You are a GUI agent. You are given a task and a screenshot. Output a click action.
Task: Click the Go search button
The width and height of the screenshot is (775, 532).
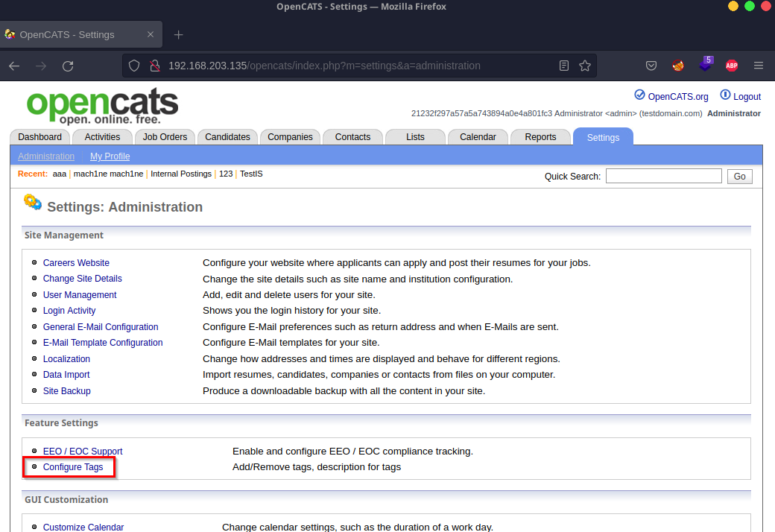[x=739, y=177]
